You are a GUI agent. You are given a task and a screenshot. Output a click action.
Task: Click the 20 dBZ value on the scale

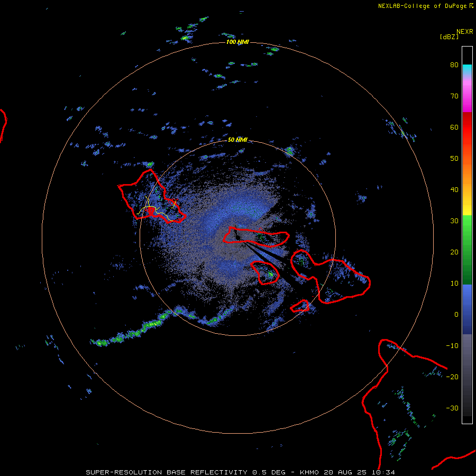(x=454, y=252)
